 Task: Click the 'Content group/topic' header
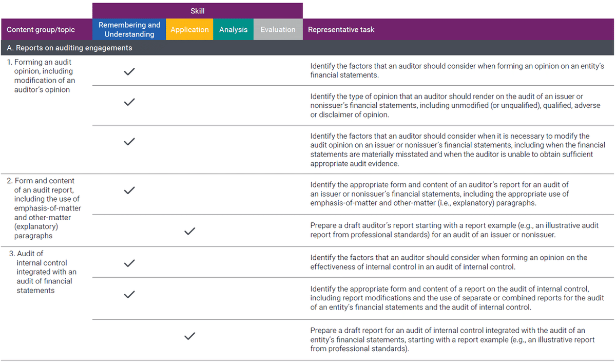[41, 30]
